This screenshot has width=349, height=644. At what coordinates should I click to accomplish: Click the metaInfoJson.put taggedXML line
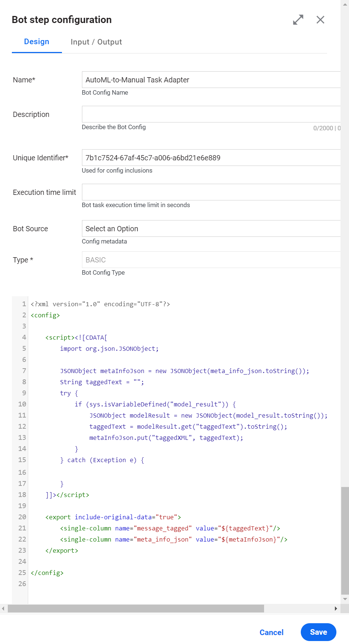[x=166, y=438]
